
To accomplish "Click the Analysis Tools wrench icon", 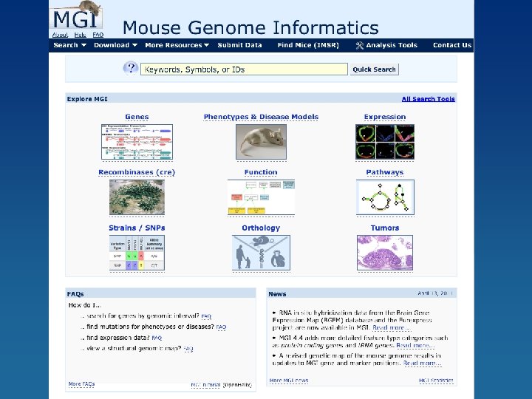I will (x=359, y=46).
